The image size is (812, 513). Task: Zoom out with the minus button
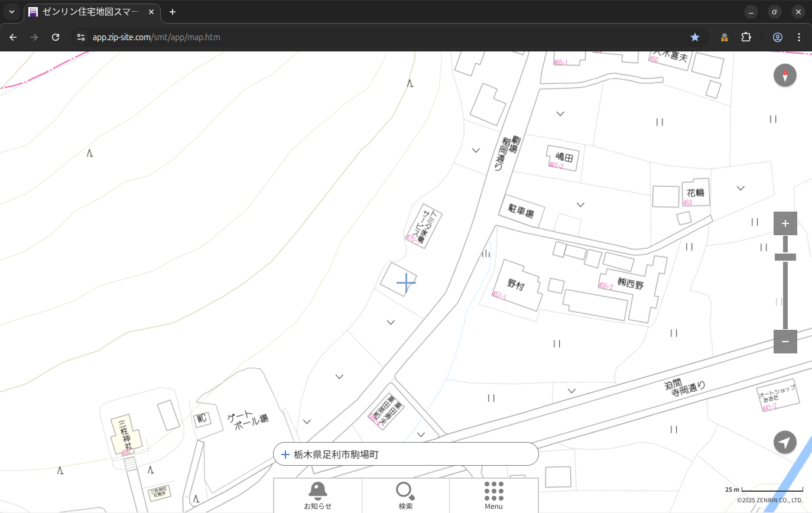[785, 342]
